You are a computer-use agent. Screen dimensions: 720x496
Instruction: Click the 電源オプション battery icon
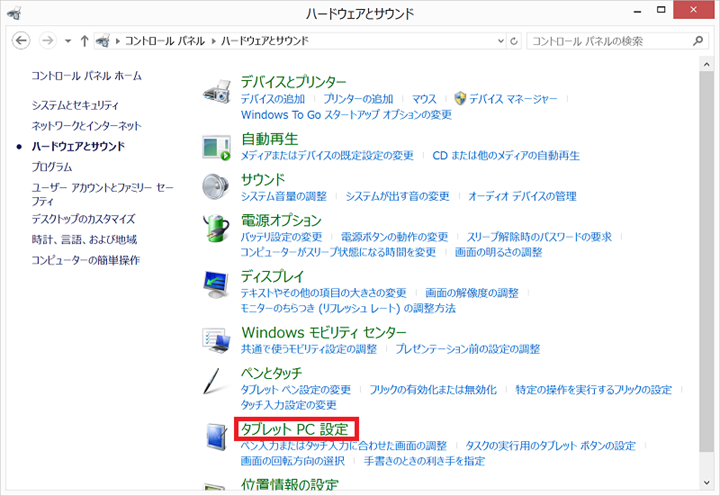point(216,228)
